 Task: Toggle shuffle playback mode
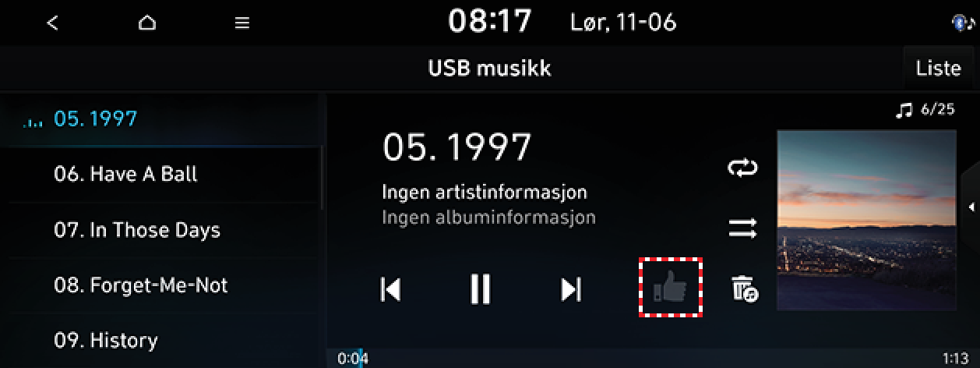(x=742, y=228)
